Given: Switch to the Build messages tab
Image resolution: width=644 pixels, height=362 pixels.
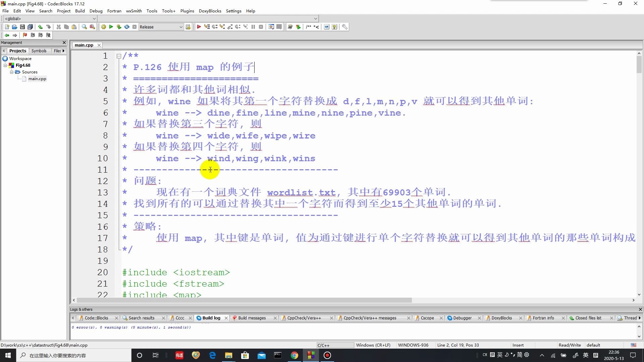Looking at the screenshot, I should 252,318.
